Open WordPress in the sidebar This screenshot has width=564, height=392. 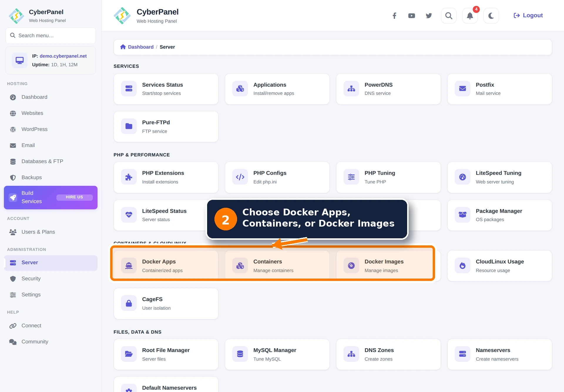51,129
